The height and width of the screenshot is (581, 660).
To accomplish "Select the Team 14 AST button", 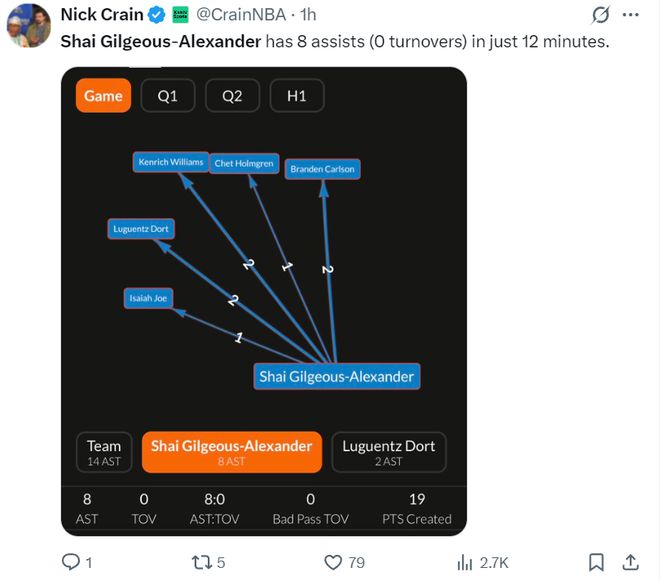I will (104, 452).
